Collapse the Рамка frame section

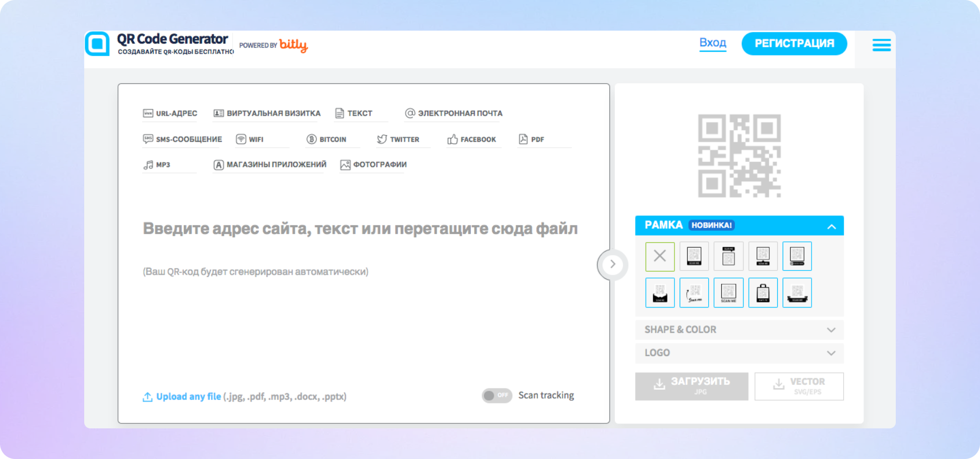(x=831, y=226)
